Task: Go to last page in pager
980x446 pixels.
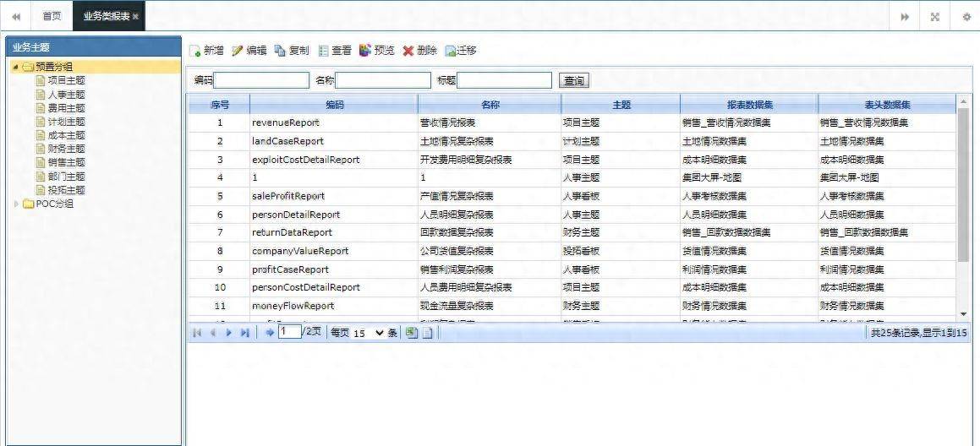Action: click(244, 333)
